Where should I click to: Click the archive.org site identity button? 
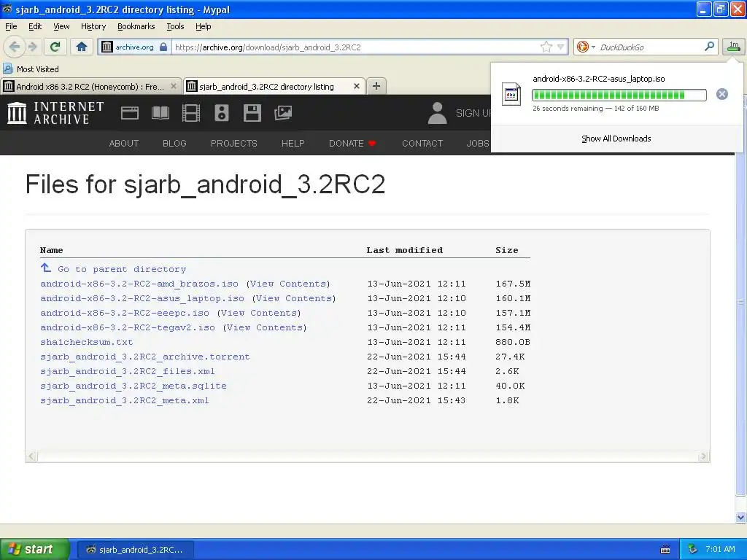[x=134, y=47]
